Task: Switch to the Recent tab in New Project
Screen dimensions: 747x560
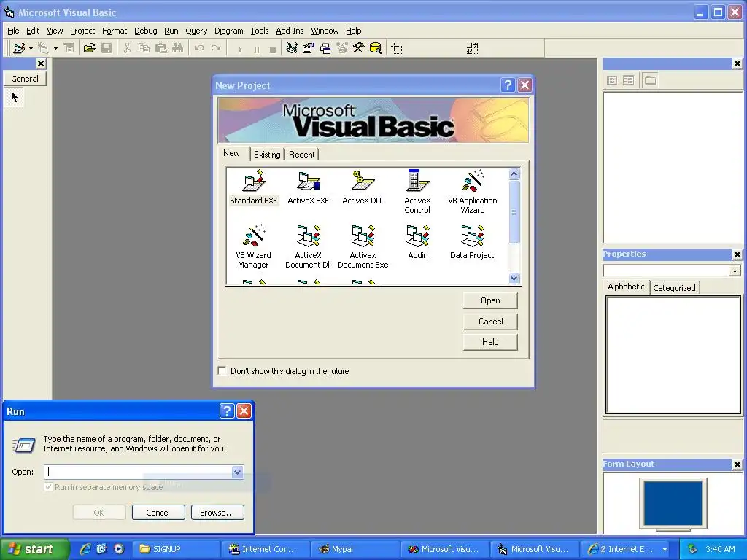Action: 301,155
